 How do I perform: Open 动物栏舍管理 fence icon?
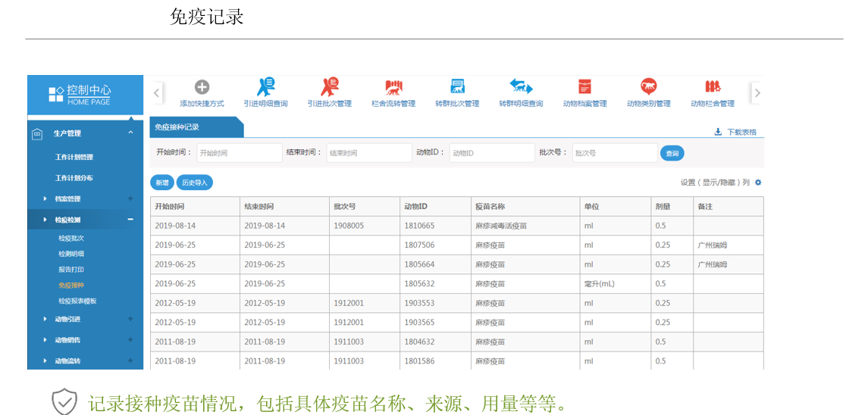coord(713,86)
